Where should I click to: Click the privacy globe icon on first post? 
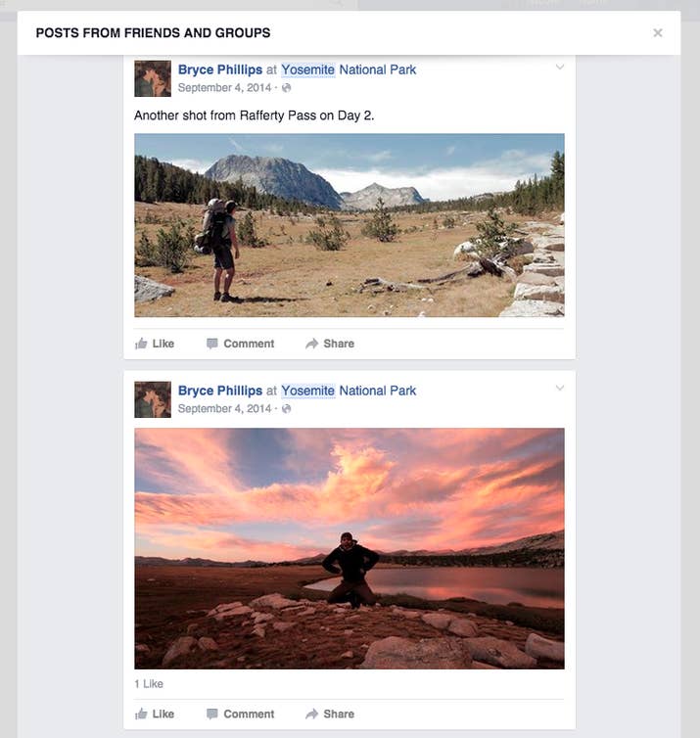coord(287,88)
